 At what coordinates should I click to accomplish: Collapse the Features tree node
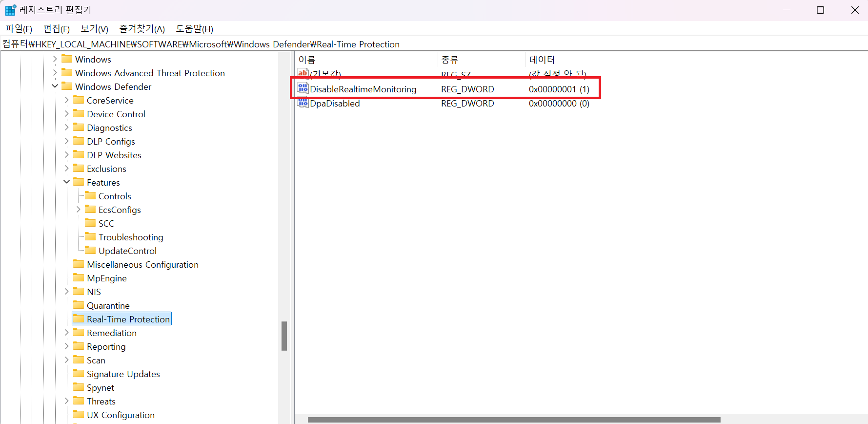click(66, 182)
